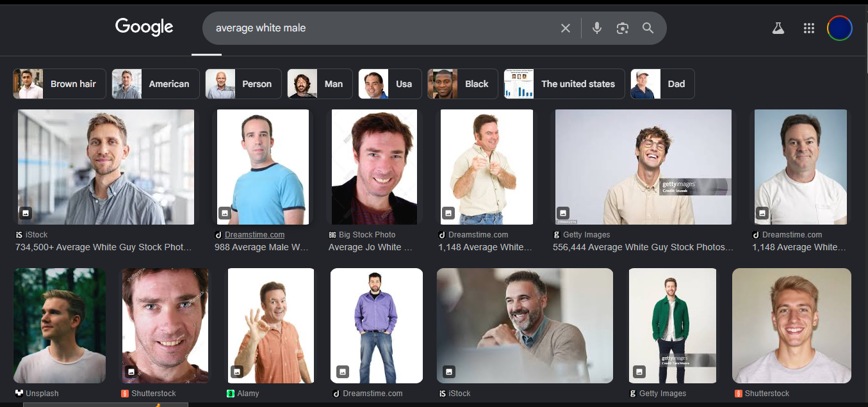This screenshot has width=868, height=407.
Task: Click inside the 'average white male' search field
Action: [384, 28]
